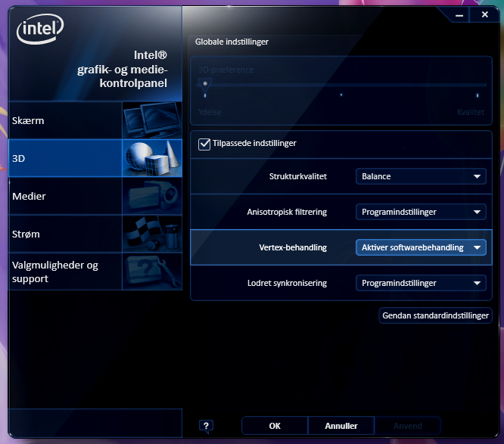Select the Skærm menu item

pos(95,120)
